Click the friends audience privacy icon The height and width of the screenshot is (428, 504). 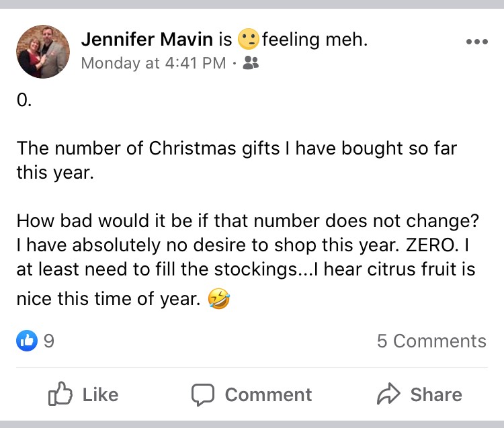click(251, 64)
